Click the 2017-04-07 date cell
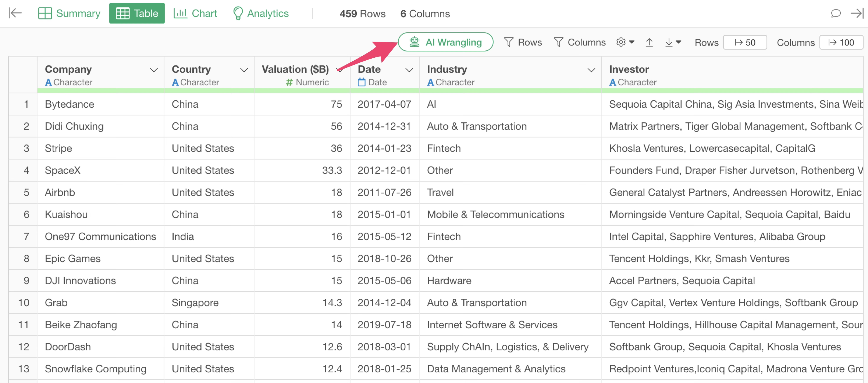 pyautogui.click(x=384, y=104)
